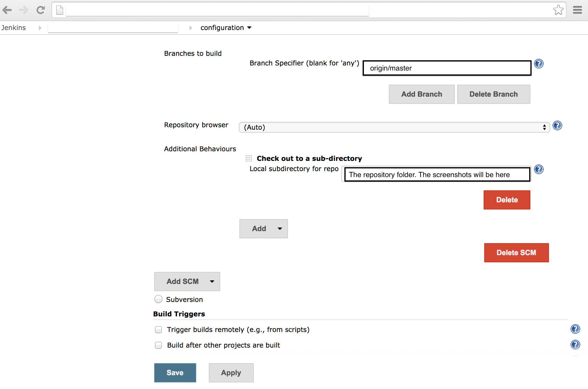This screenshot has width=588, height=389.
Task: Open the configuration breadcrumb menu
Action: [x=249, y=28]
